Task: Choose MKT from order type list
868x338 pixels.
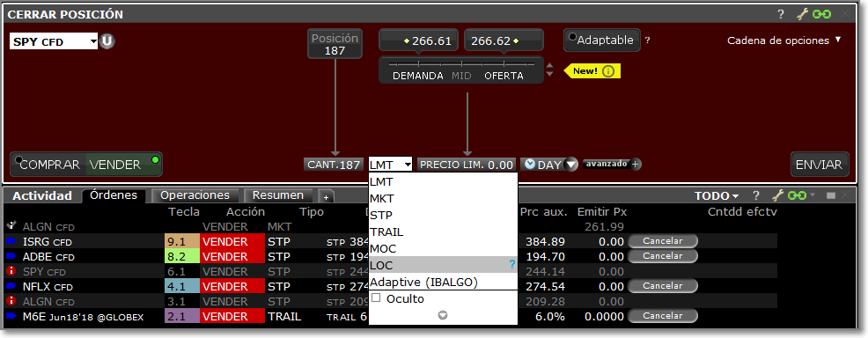Action: (443, 198)
